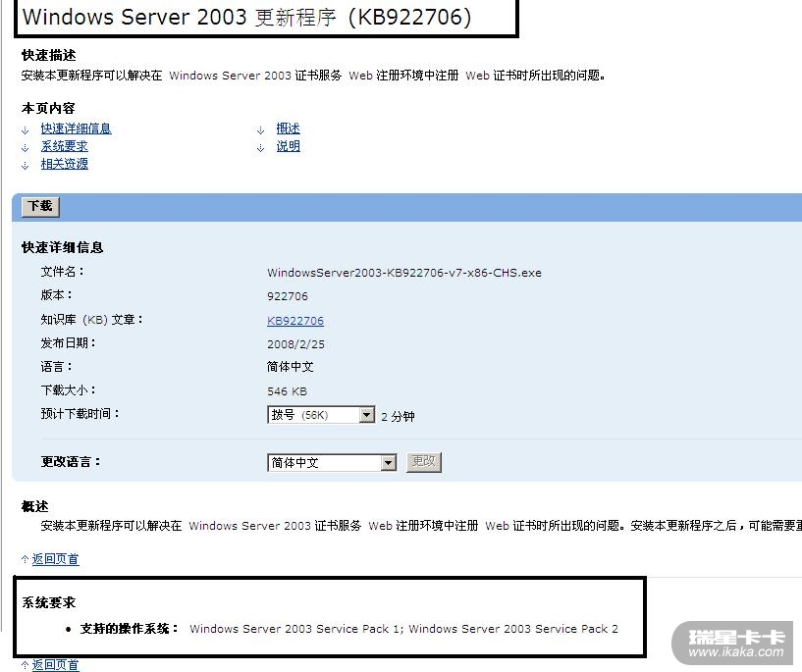Click down-arrow icon beside 系统要求 link

click(26, 148)
